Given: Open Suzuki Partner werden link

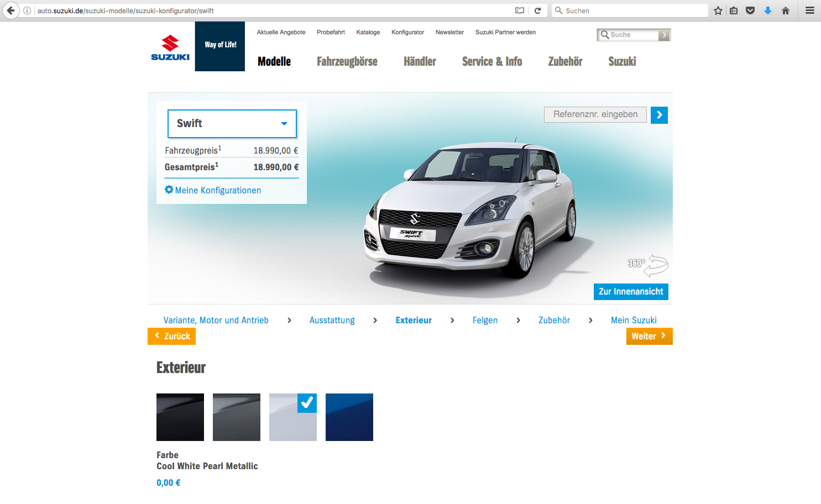Looking at the screenshot, I should click(x=505, y=32).
